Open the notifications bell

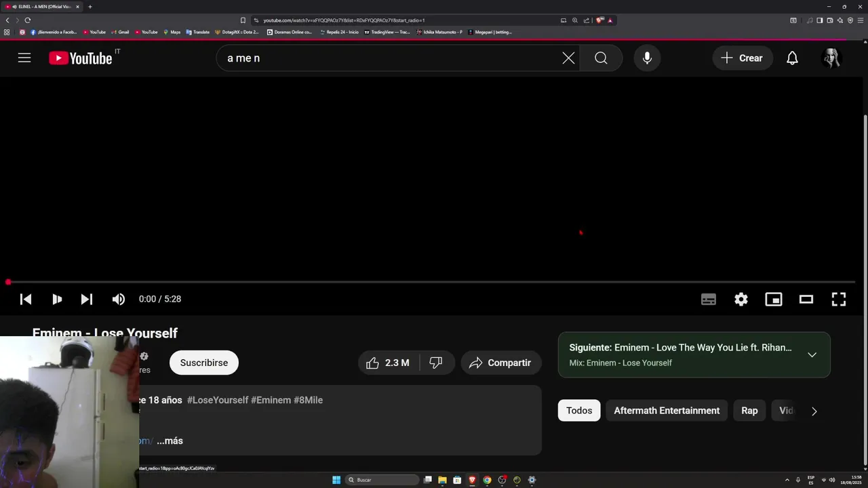792,58
